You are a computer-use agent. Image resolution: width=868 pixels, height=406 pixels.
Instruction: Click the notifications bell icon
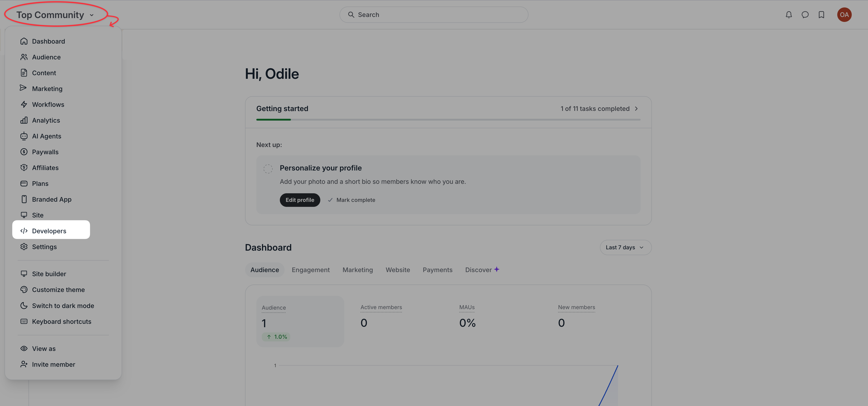click(x=788, y=15)
